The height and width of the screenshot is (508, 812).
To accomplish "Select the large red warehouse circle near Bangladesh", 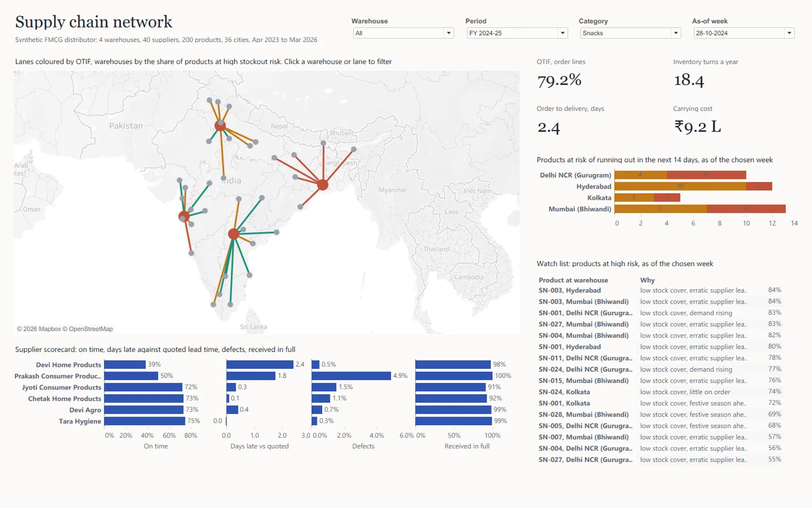I will pos(323,184).
